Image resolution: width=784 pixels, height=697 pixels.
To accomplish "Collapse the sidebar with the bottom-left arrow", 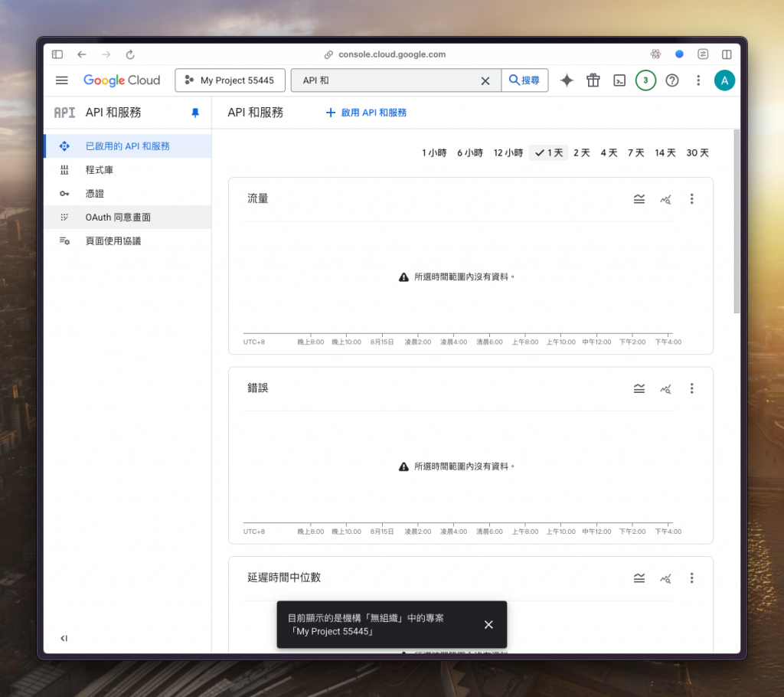I will (x=64, y=638).
